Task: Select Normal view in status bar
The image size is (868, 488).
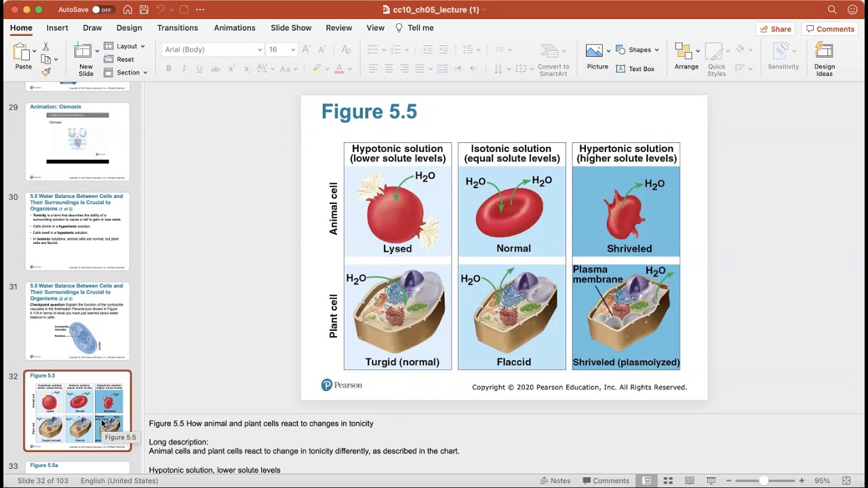Action: pos(647,481)
